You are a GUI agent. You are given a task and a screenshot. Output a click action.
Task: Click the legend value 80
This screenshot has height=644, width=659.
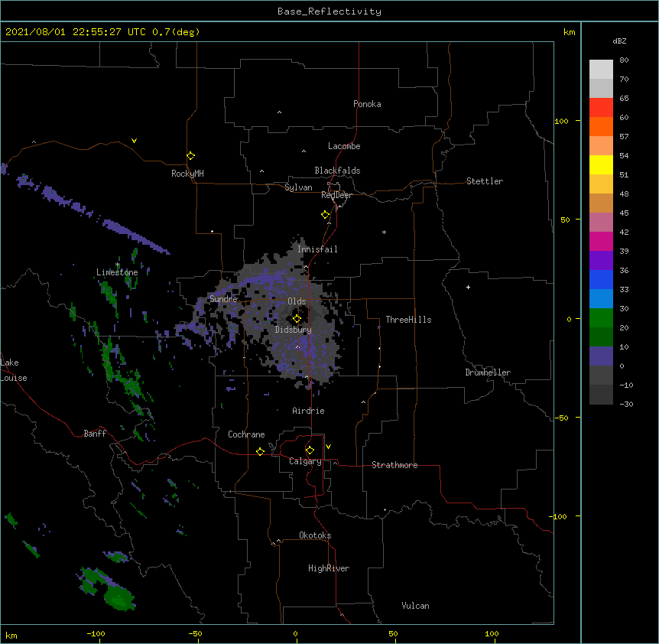[x=624, y=60]
